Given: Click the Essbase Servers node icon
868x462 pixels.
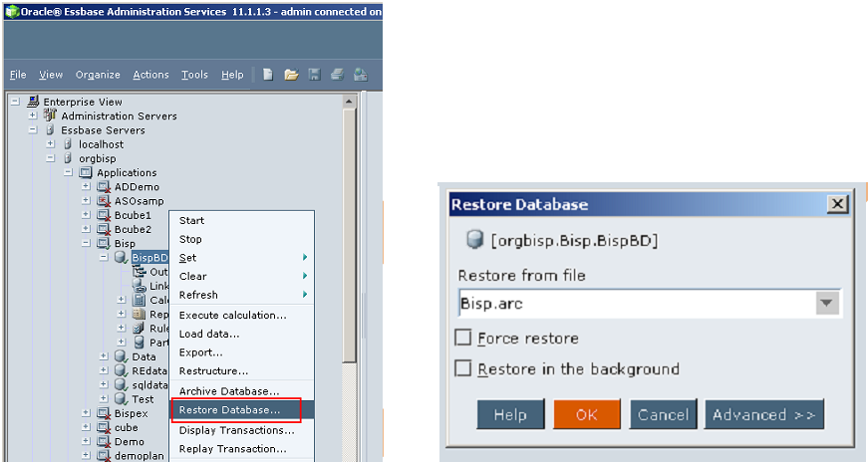Looking at the screenshot, I should tap(51, 129).
